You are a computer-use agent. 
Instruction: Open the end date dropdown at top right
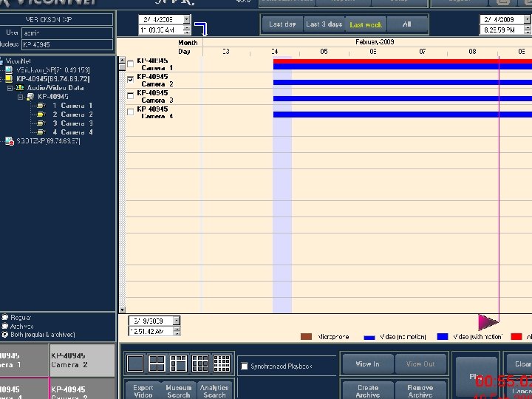pos(527,19)
